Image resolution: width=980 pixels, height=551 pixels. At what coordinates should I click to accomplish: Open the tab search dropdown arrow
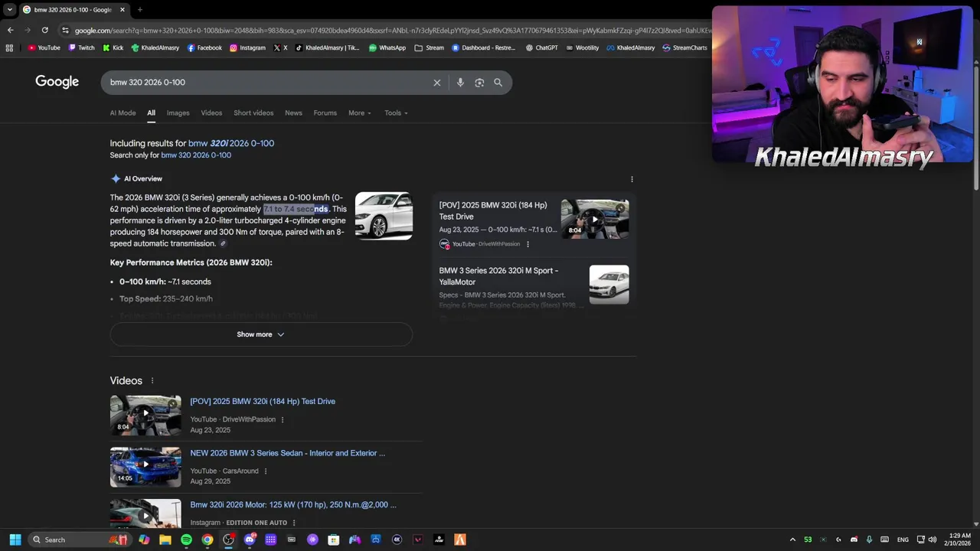coord(10,10)
